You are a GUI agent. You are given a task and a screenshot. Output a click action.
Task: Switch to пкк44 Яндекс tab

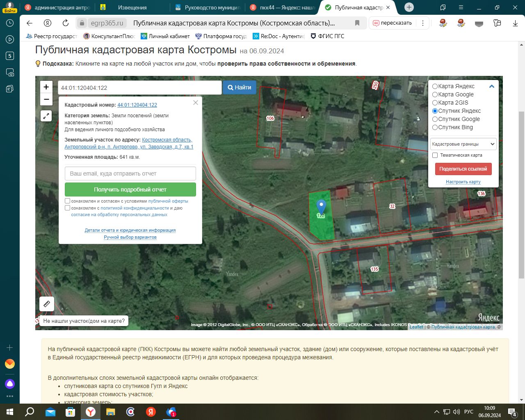283,7
